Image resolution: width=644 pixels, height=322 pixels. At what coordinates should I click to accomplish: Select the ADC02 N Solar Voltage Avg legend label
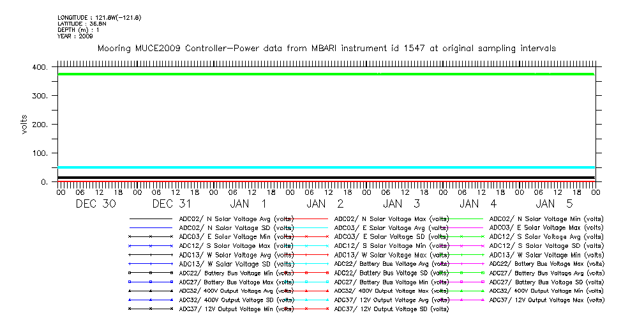tap(236, 218)
